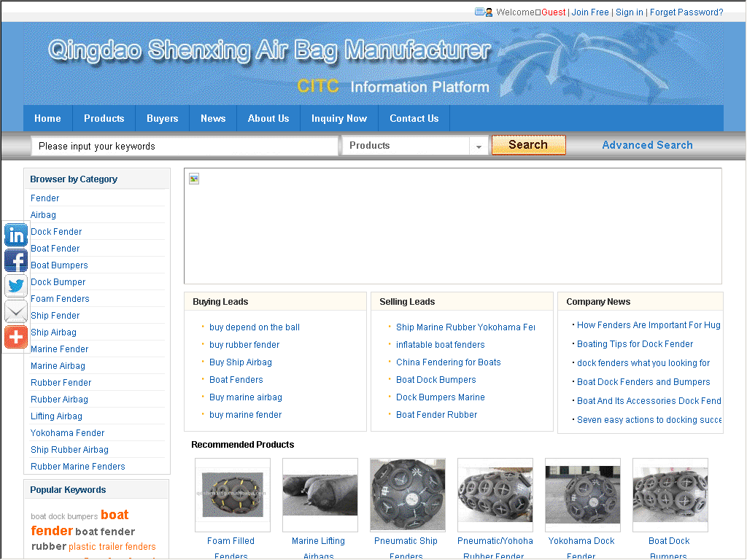This screenshot has height=560, width=747.
Task: Select the Fender category
Action: pyautogui.click(x=44, y=198)
